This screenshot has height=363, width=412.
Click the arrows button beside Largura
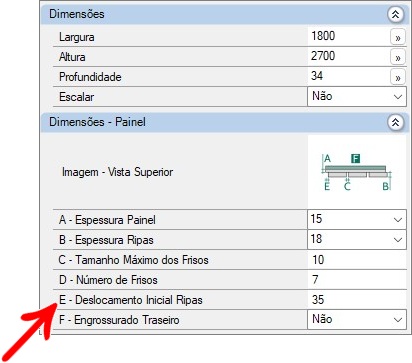398,37
